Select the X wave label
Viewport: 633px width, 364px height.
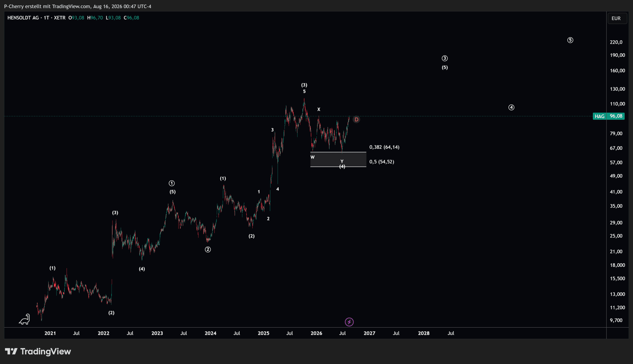(x=319, y=109)
